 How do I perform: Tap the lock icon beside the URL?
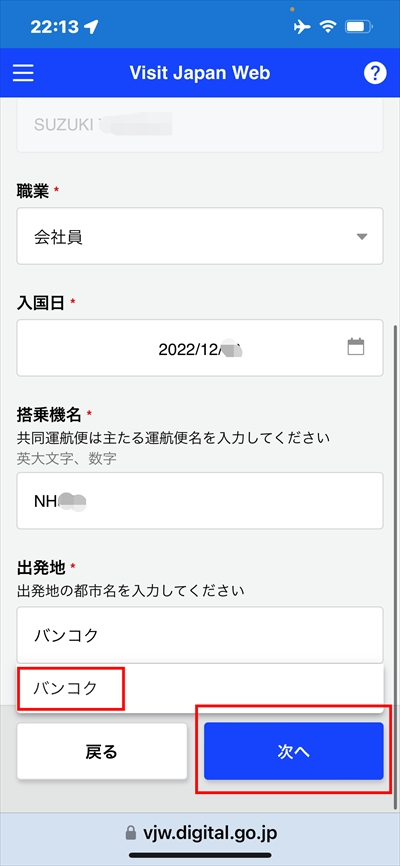coord(130,832)
